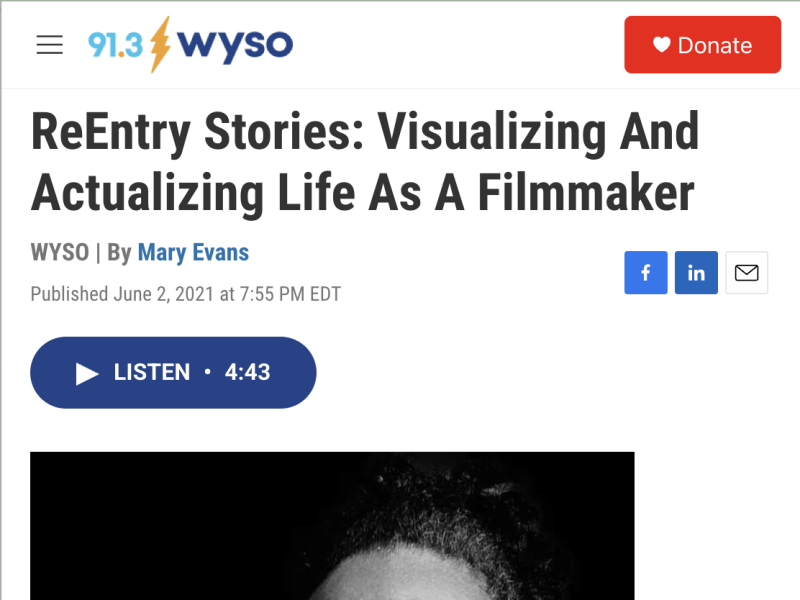Screen dimensions: 800x600
Task: Click the red Donate button
Action: 703,45
